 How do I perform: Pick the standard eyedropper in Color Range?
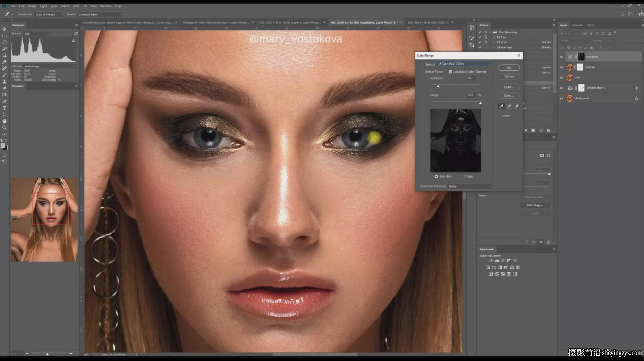point(501,107)
